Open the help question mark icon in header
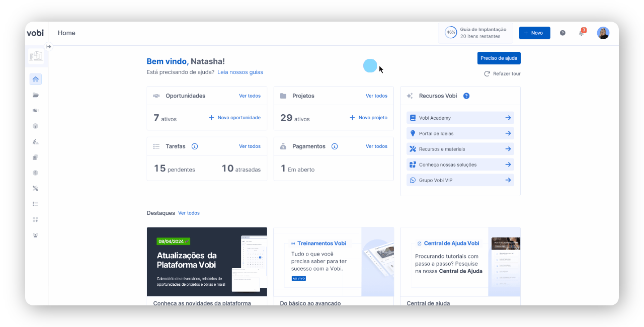Viewport: 644px width, 327px height. [x=562, y=33]
